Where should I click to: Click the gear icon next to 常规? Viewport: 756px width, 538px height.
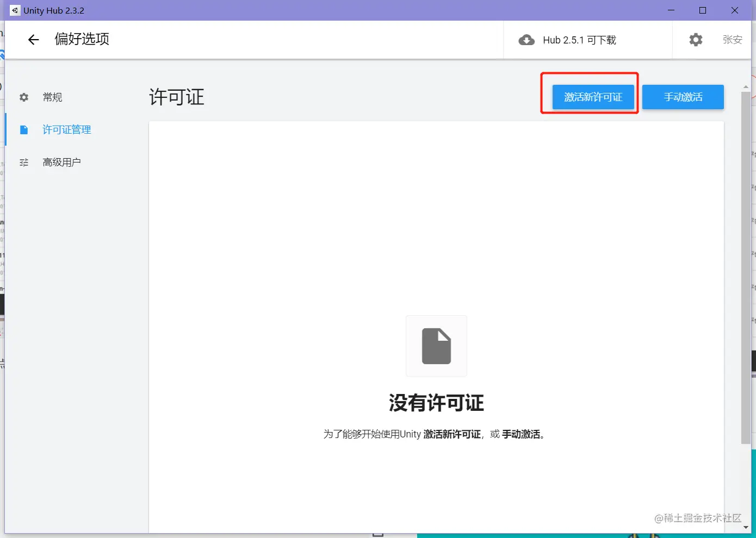23,97
